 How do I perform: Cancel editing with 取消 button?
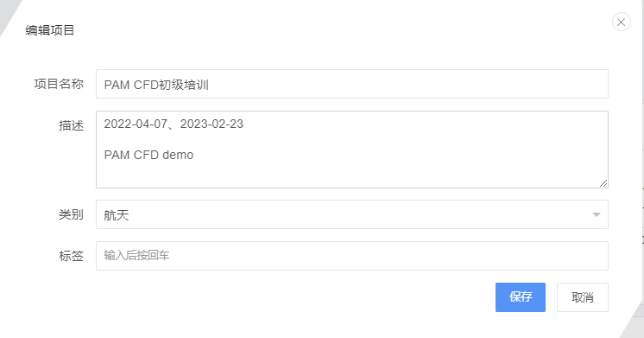pyautogui.click(x=583, y=297)
